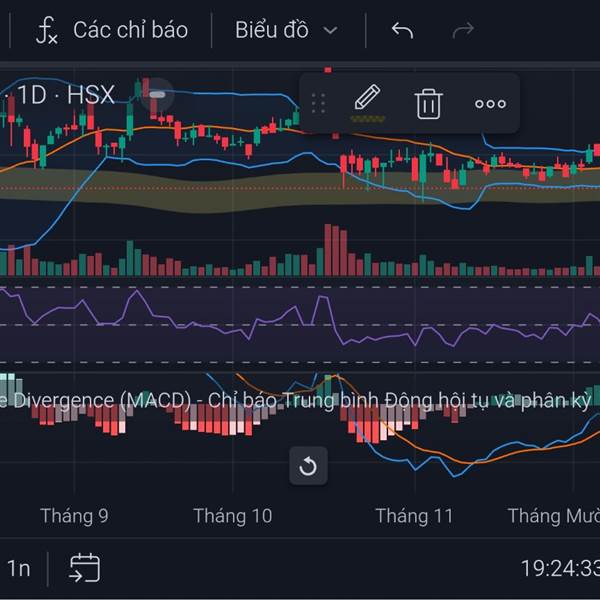Click the yellow line color under pencil
The height and width of the screenshot is (600, 600).
367,118
